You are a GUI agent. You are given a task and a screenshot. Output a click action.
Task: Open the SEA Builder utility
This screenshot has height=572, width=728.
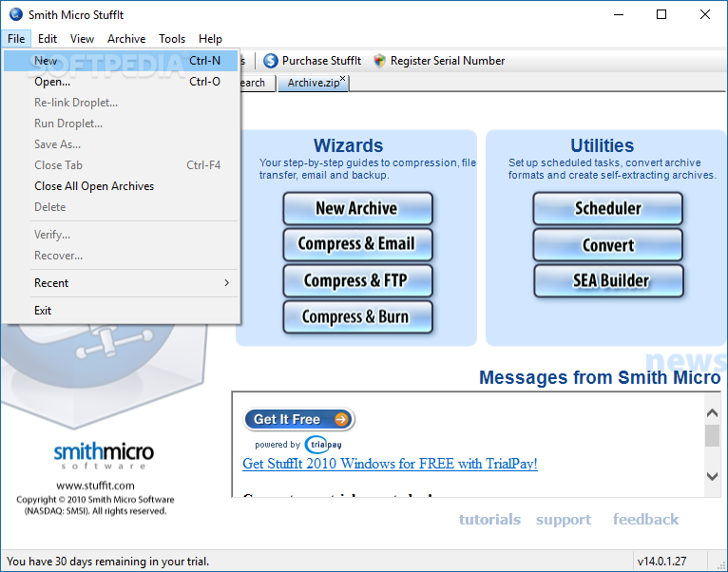coord(608,280)
